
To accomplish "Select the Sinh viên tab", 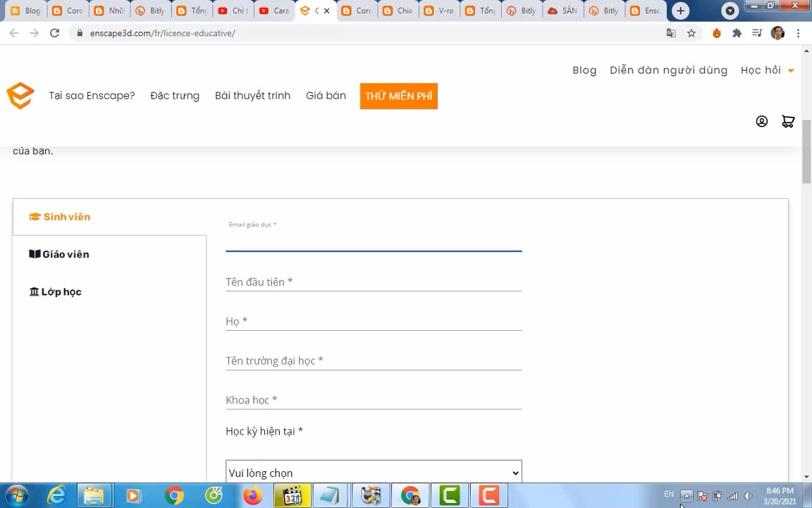I will point(59,217).
